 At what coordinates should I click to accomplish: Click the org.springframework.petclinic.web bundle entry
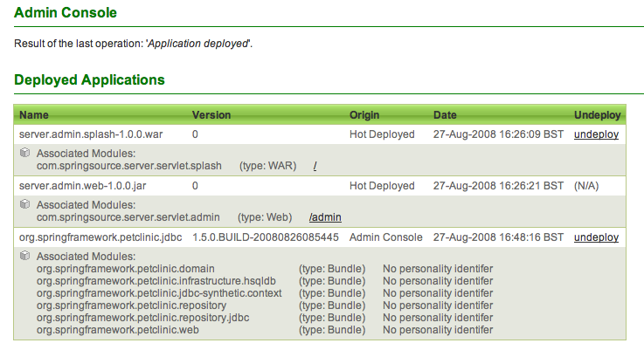point(119,330)
